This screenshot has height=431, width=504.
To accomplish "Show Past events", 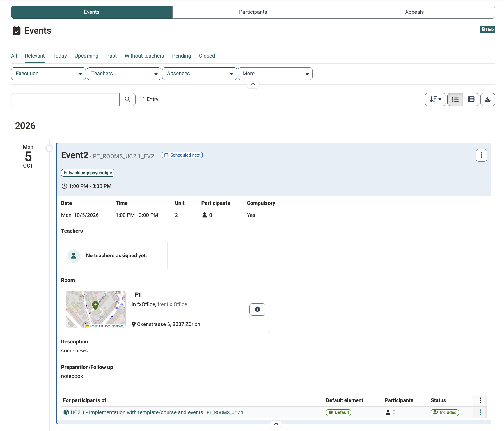I will [111, 56].
